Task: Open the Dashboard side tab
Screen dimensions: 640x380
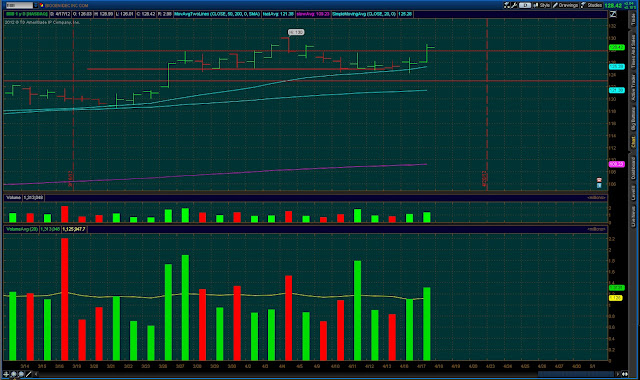Action: [633, 168]
